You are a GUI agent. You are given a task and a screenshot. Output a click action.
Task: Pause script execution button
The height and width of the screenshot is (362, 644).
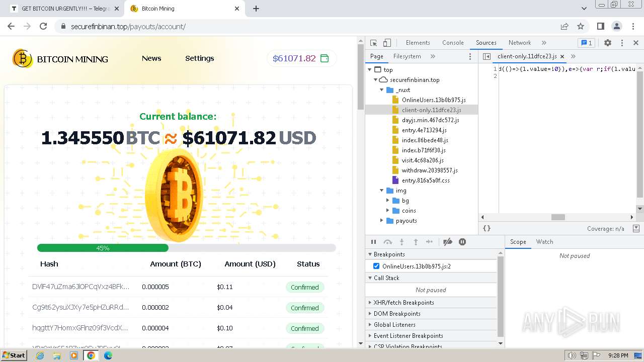(373, 242)
